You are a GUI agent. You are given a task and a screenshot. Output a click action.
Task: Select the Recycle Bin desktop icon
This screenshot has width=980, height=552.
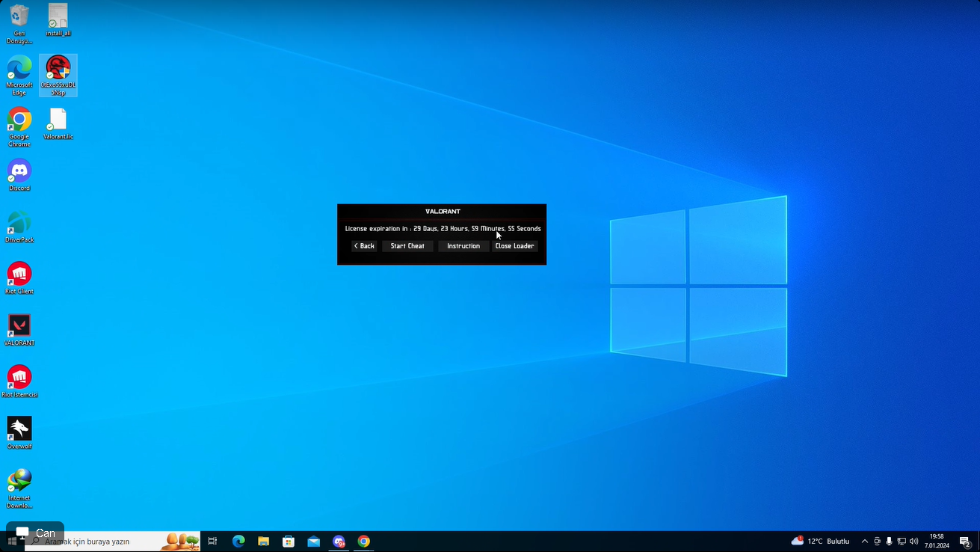(19, 24)
